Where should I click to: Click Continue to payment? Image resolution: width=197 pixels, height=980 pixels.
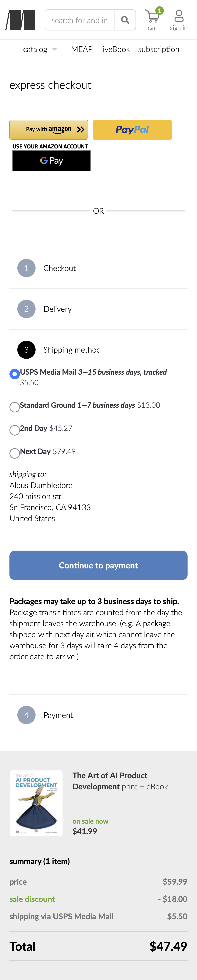point(98,565)
